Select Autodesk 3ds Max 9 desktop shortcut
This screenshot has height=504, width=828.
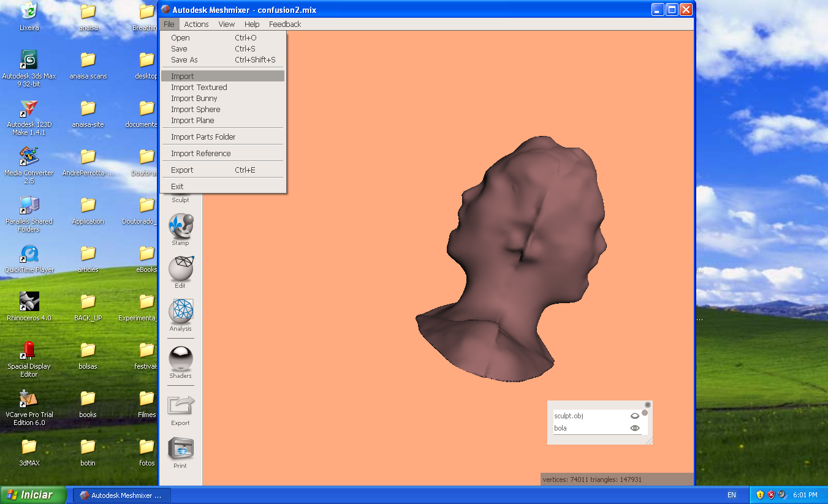pyautogui.click(x=29, y=67)
